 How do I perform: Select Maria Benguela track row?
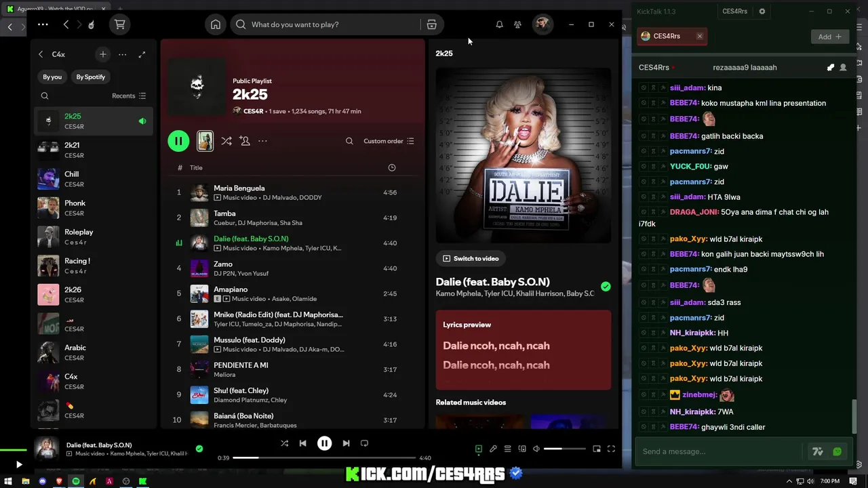pyautogui.click(x=293, y=192)
